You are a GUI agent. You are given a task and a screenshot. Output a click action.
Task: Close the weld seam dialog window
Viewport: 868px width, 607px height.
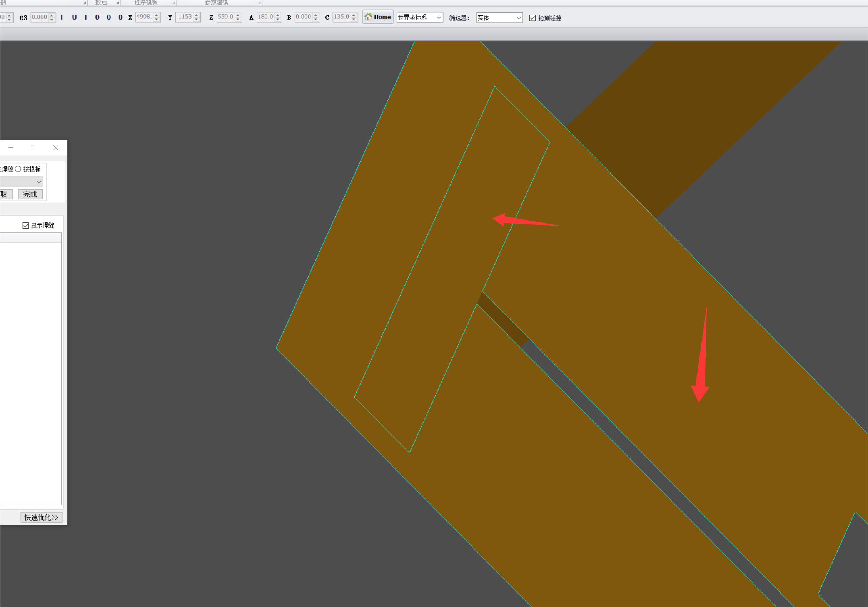tap(56, 148)
